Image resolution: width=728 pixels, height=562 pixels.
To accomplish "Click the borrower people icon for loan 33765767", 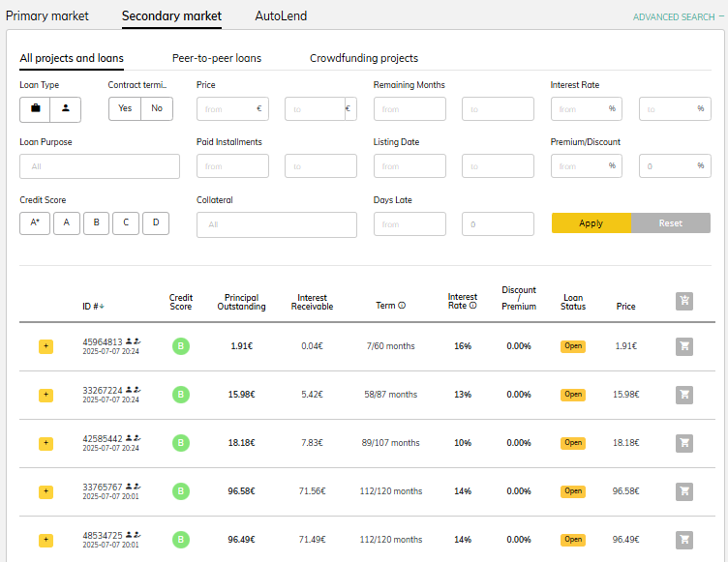I will pyautogui.click(x=134, y=487).
